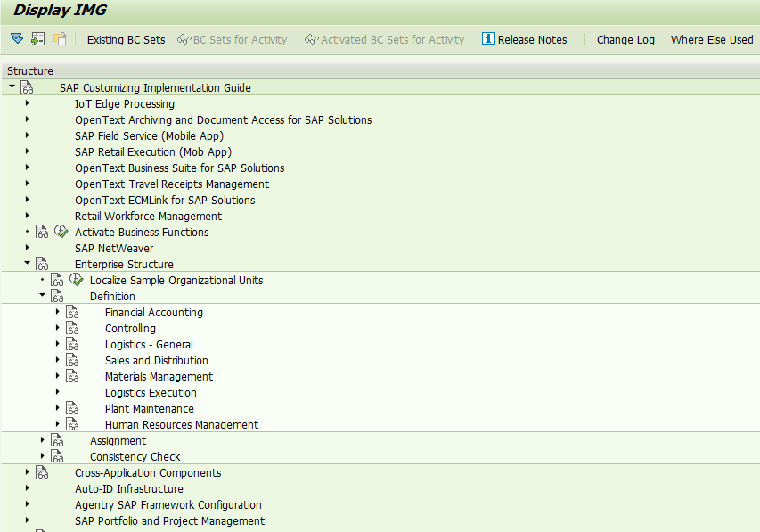This screenshot has height=532, width=760.
Task: Expand Controlling node
Action: pos(57,327)
